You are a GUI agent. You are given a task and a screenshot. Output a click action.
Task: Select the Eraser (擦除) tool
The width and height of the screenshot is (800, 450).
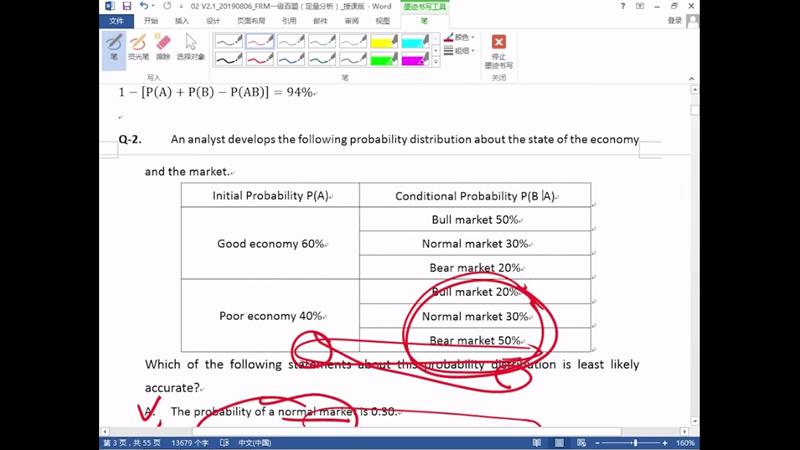163,46
